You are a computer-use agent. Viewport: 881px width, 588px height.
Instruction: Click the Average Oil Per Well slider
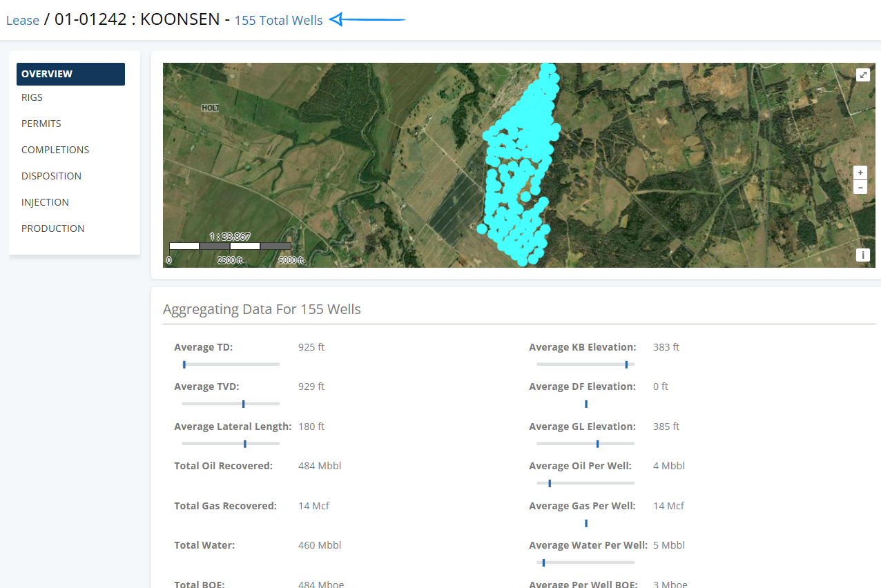click(585, 483)
